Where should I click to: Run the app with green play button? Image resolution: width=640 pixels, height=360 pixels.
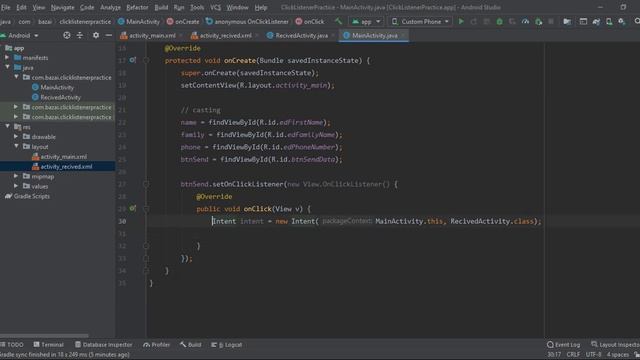pyautogui.click(x=461, y=21)
